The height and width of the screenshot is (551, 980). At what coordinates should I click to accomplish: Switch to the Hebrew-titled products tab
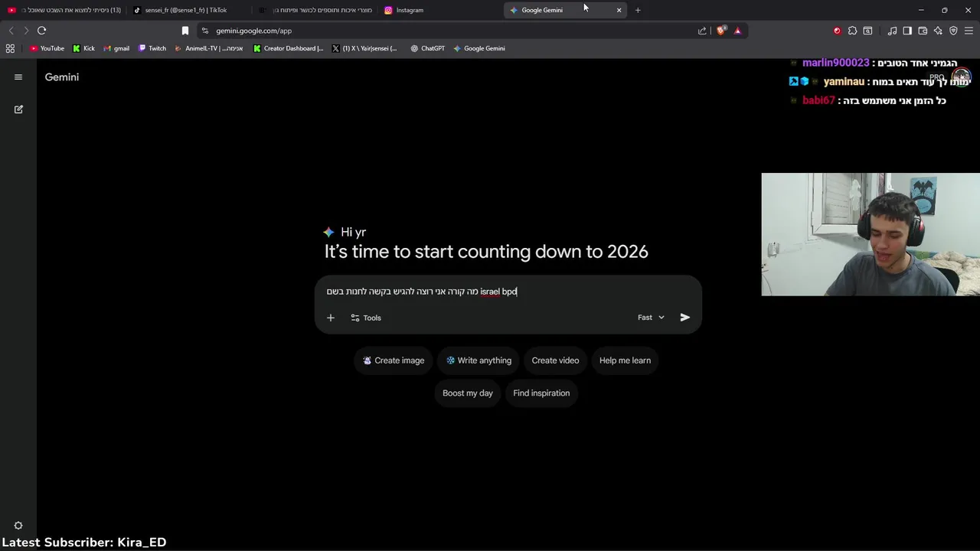[x=315, y=10]
